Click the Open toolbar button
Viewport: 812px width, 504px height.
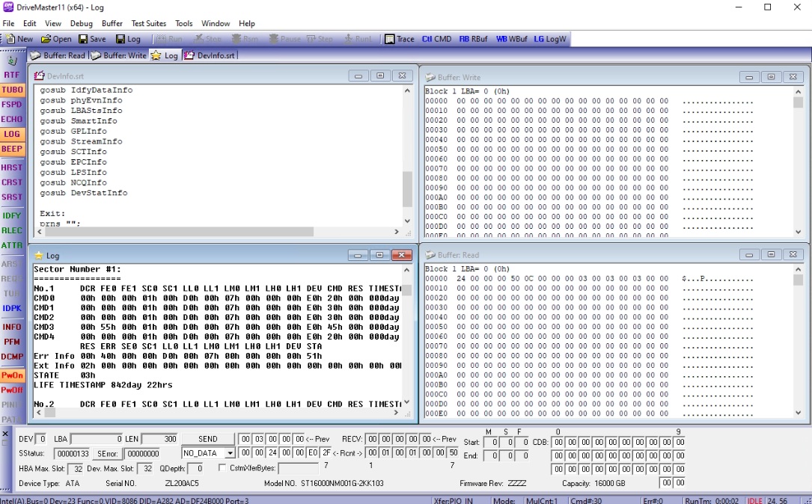coord(56,39)
